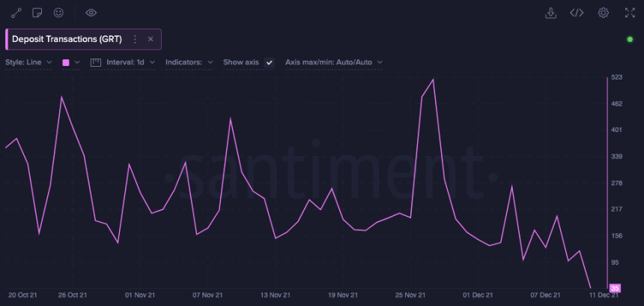Uncheck the Show axis checkbox

click(270, 62)
